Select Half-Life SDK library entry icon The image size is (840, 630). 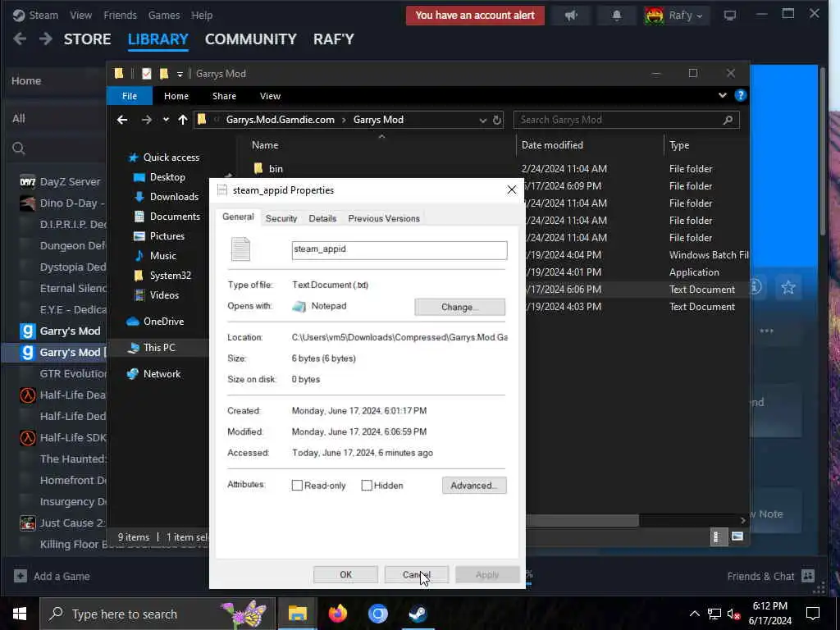[27, 438]
